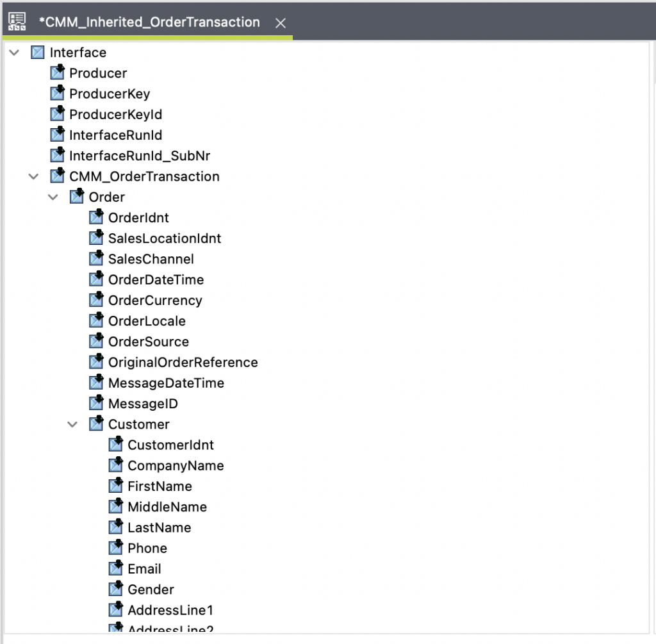
Task: Click the CMM_OrderTransaction node icon
Action: 57,175
